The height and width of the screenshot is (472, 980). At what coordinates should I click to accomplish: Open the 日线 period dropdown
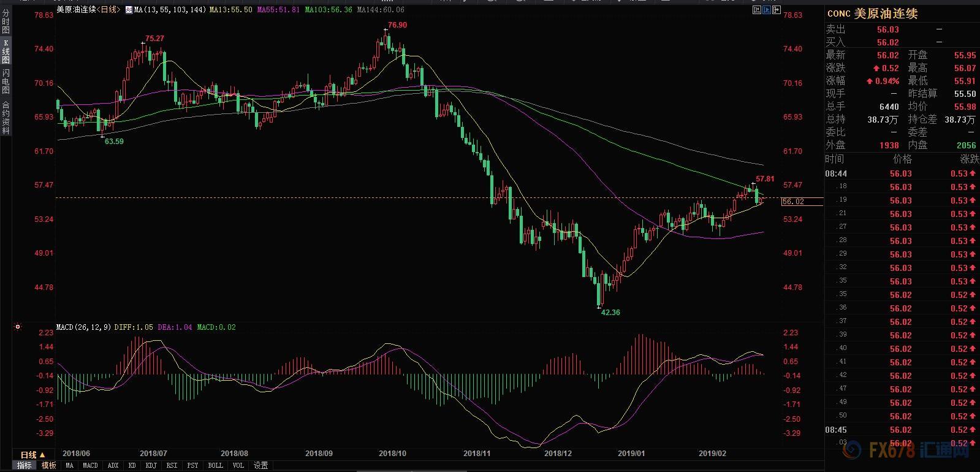tap(32, 454)
